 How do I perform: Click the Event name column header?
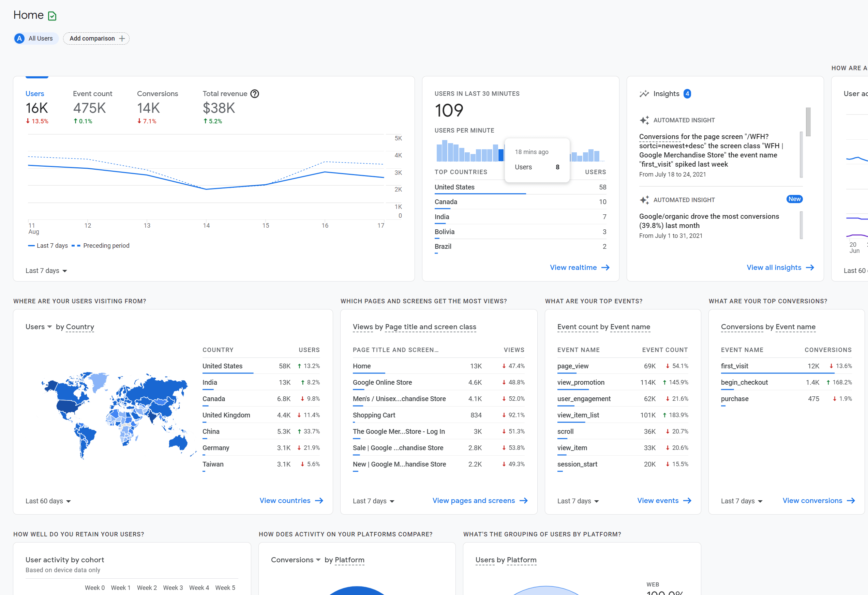[x=579, y=350]
